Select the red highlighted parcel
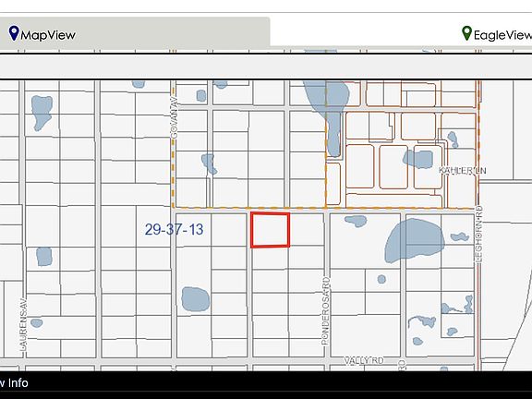 point(270,230)
